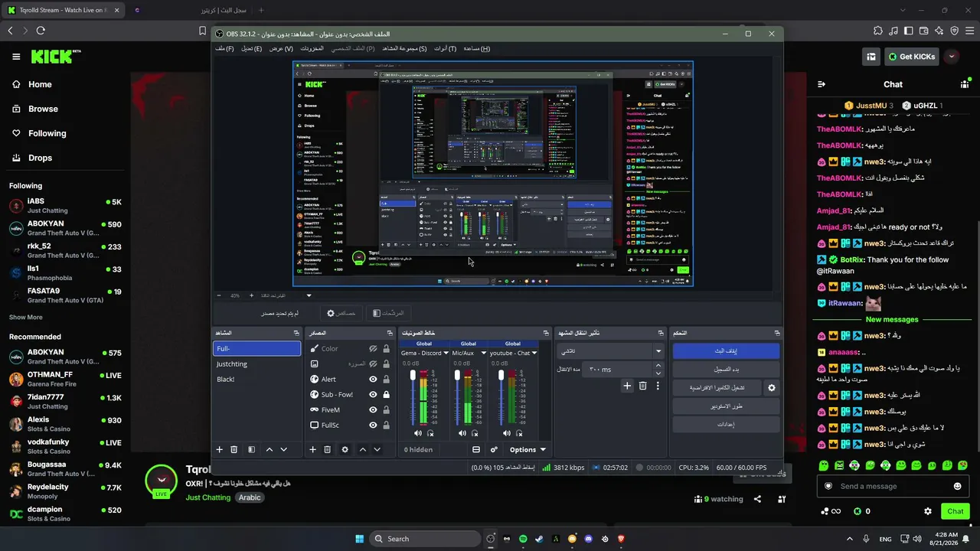Hide the Sub - Fow! source
The height and width of the screenshot is (551, 980).
click(x=373, y=394)
